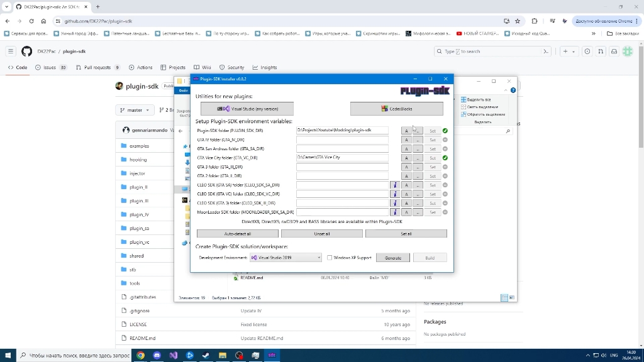This screenshot has width=644, height=362.
Task: Switch to Pull requests tab
Action: pos(98,67)
